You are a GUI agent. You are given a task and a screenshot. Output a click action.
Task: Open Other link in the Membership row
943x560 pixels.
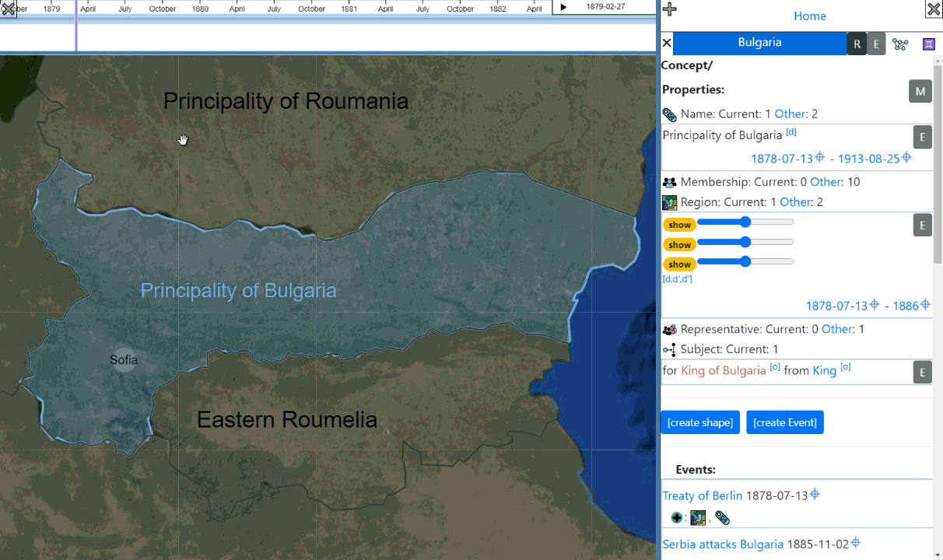click(826, 182)
